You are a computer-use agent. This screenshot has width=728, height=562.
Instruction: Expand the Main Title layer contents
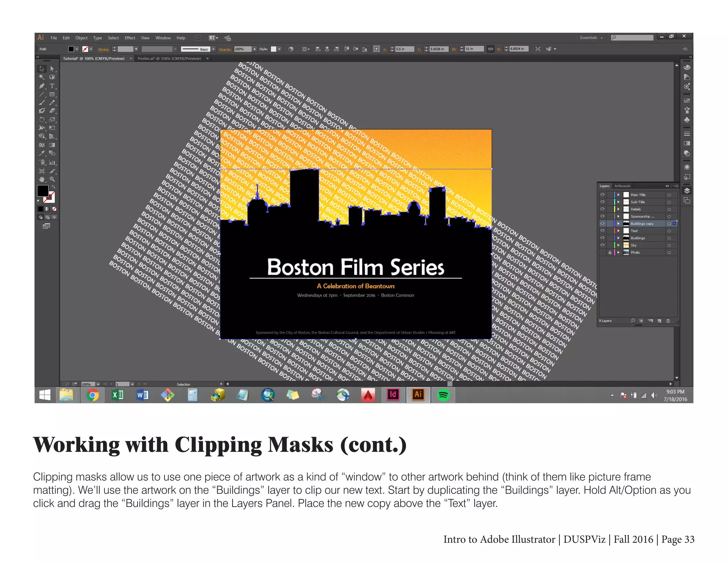(x=619, y=195)
